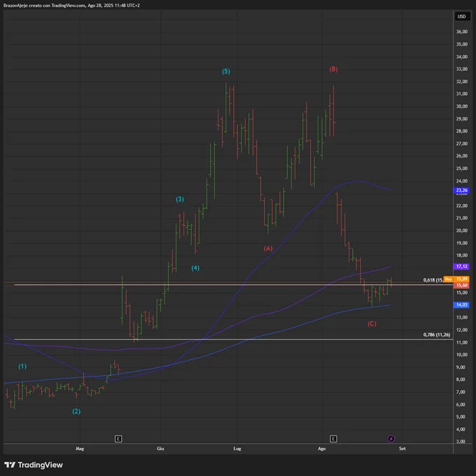Click the 14,03 blue price tag
The width and height of the screenshot is (476, 476).
pyautogui.click(x=462, y=304)
